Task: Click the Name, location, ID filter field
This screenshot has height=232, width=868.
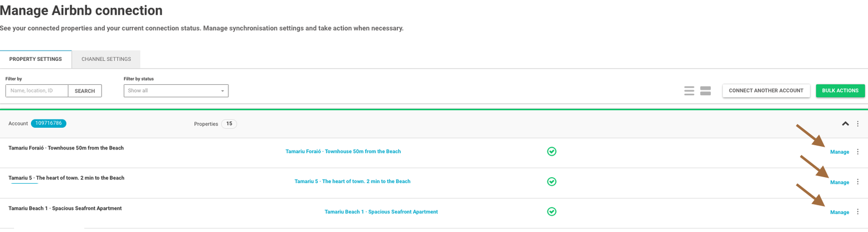Action: pos(37,91)
